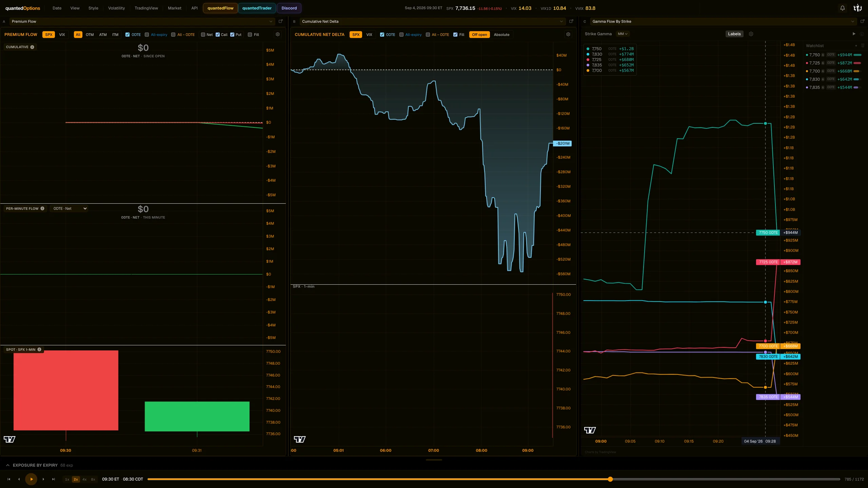Uncheck the Call checkbox
868x488 pixels.
(x=218, y=35)
